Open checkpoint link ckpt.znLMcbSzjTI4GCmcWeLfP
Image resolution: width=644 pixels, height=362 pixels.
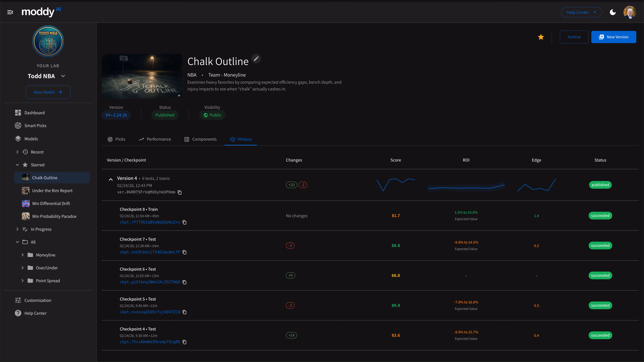coord(150,252)
